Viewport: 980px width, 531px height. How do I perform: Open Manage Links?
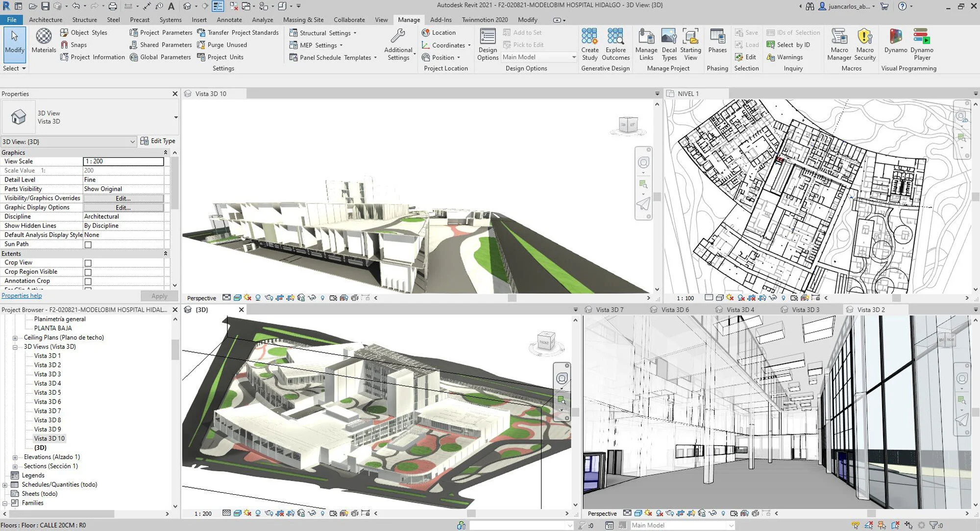[x=646, y=44]
